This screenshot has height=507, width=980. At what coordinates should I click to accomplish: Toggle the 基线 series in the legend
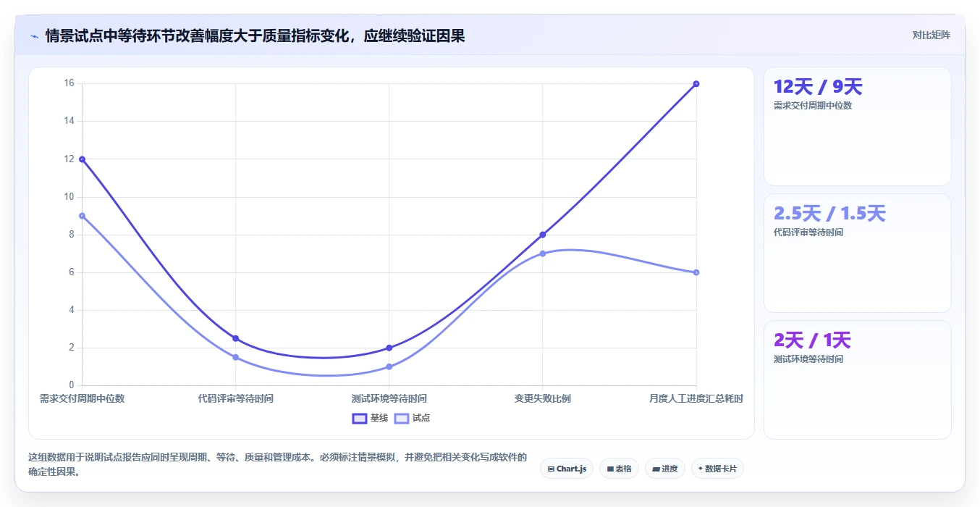[370, 418]
